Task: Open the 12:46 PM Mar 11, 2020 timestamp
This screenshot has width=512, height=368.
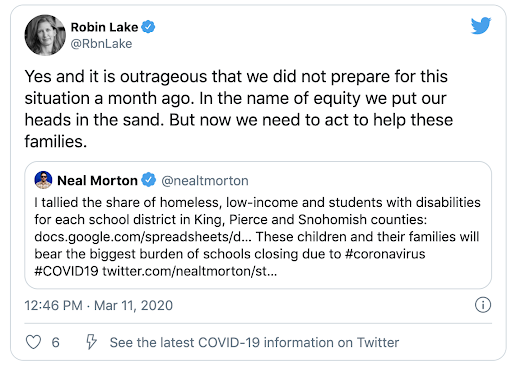Action: [x=99, y=305]
